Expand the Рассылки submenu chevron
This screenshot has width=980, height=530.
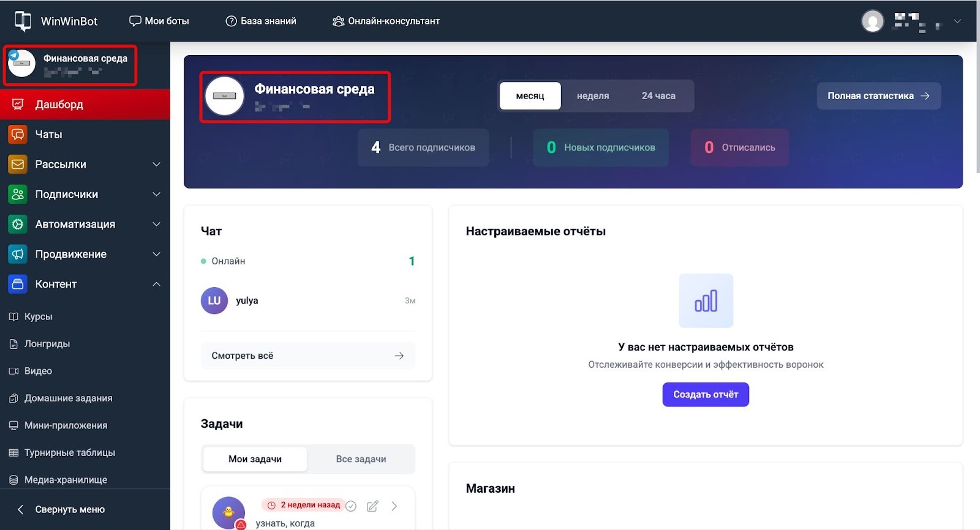(x=156, y=164)
